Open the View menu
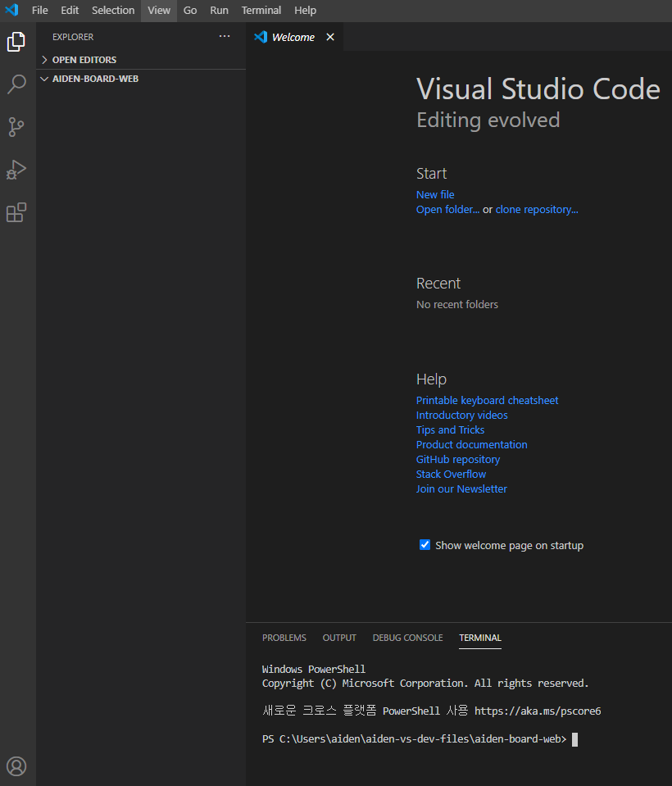Viewport: 672px width, 786px height. [x=159, y=11]
